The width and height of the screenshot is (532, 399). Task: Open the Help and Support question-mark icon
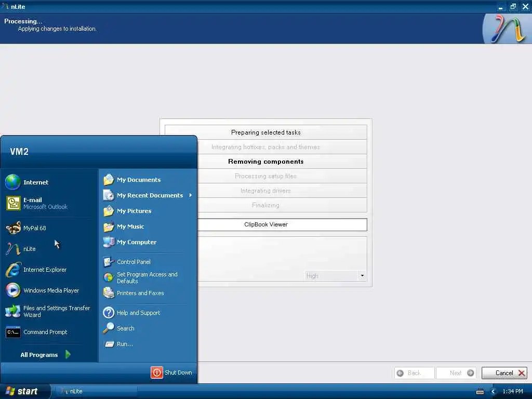109,312
